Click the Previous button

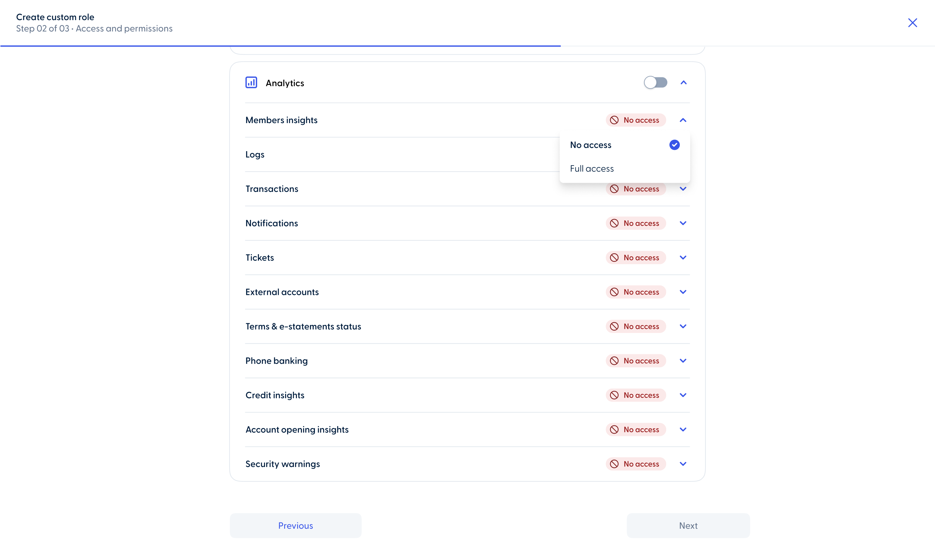click(x=295, y=525)
